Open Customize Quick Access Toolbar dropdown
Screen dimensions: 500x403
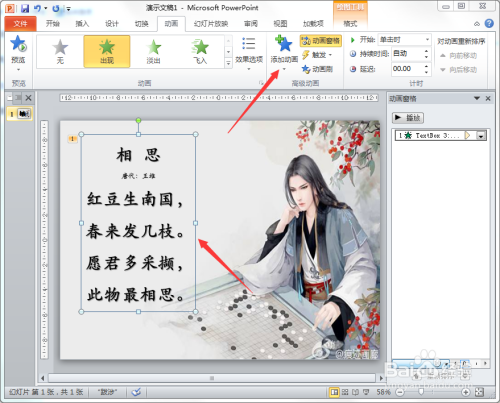point(68,9)
